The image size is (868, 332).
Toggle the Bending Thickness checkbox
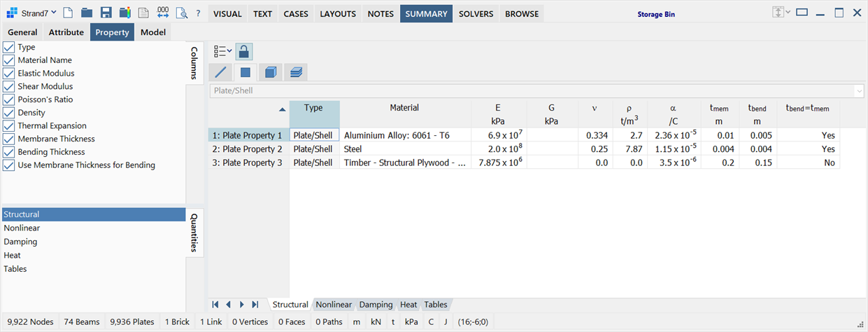(x=8, y=152)
